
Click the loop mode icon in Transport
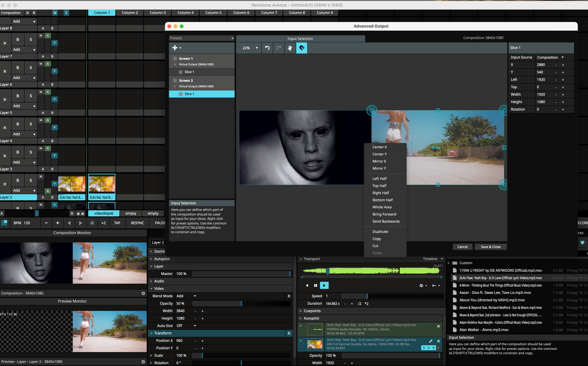pyautogui.click(x=421, y=285)
